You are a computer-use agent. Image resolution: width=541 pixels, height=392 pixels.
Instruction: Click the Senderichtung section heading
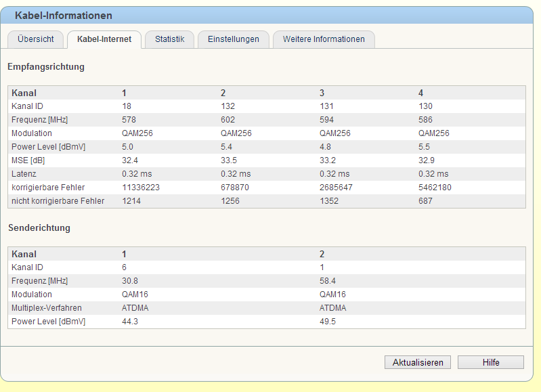point(39,228)
